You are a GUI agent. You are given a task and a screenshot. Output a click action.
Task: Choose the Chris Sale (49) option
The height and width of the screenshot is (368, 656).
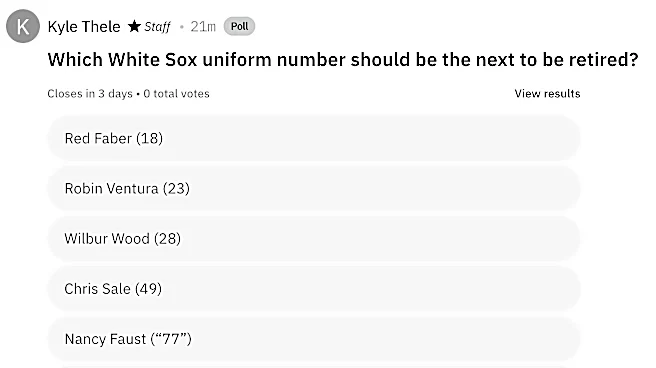[314, 289]
